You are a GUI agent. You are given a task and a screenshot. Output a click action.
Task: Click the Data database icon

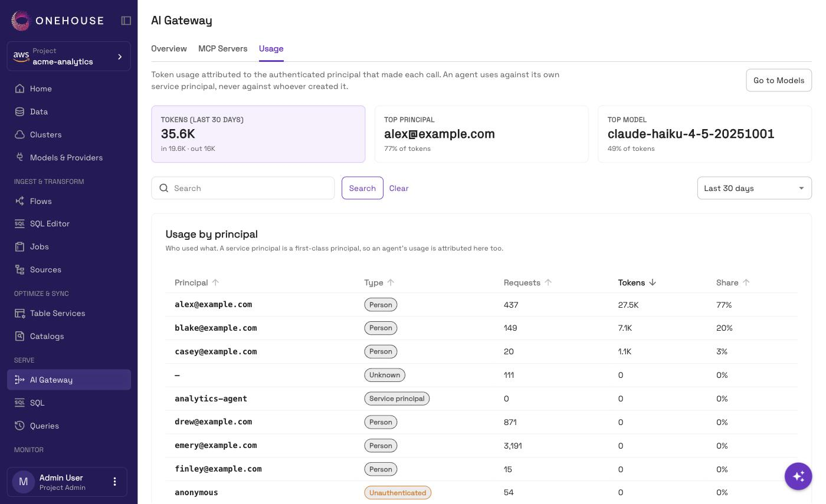click(19, 111)
